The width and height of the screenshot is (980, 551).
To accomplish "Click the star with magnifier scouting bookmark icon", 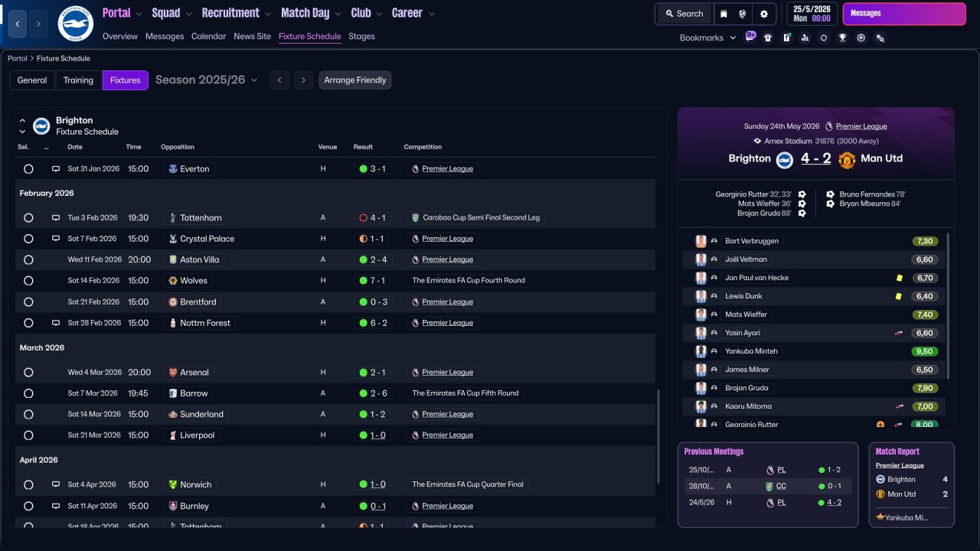I will click(x=880, y=37).
